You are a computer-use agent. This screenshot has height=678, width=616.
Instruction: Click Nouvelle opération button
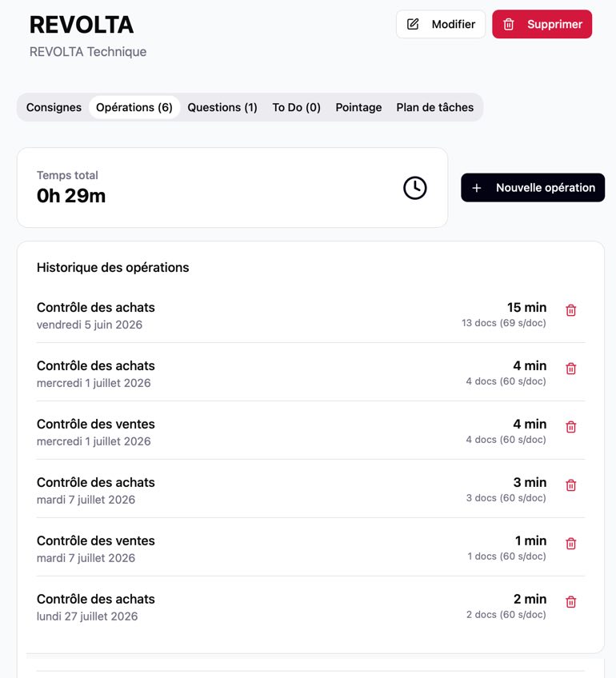click(x=533, y=188)
